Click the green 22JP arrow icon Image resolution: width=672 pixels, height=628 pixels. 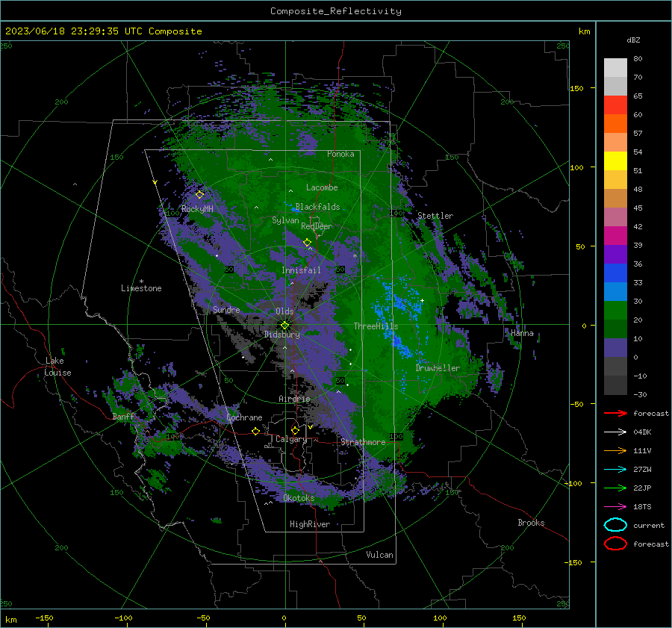pos(615,488)
